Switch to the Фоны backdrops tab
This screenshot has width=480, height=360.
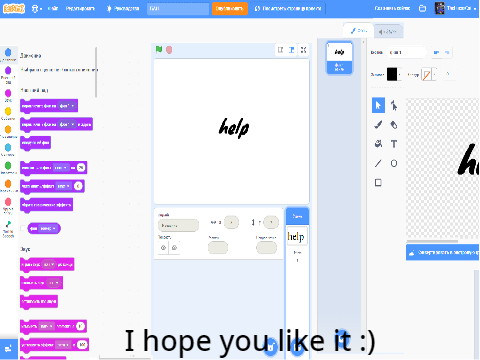pyautogui.click(x=359, y=31)
